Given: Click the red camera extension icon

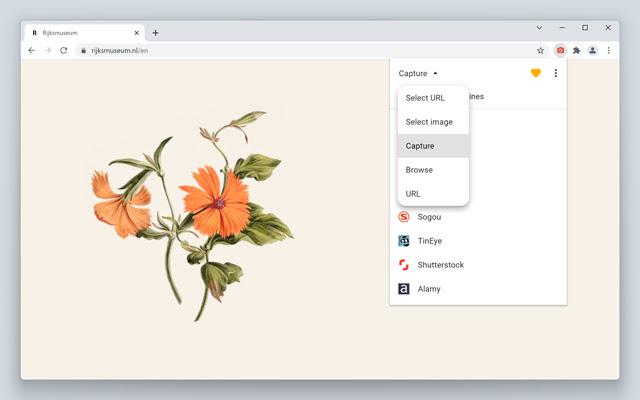Looking at the screenshot, I should click(x=560, y=50).
